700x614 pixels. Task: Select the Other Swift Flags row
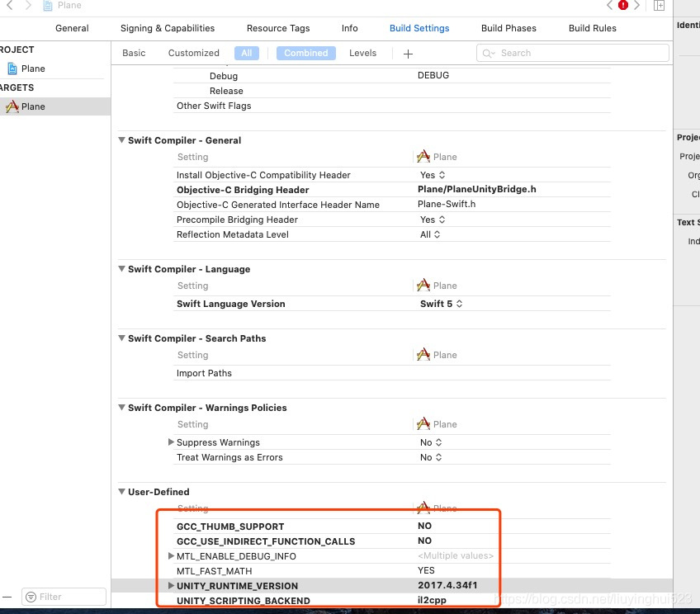(x=391, y=106)
